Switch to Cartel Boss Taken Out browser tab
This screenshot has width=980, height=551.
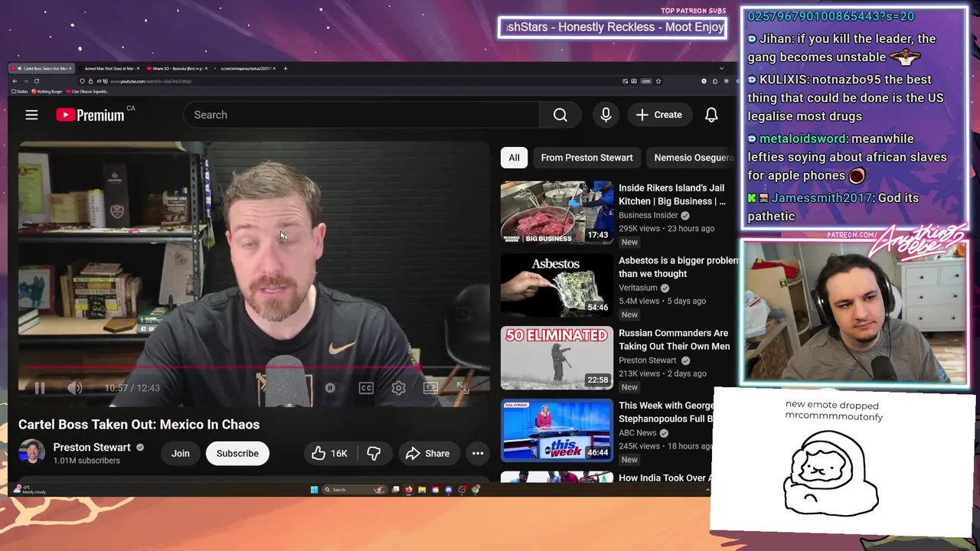41,68
